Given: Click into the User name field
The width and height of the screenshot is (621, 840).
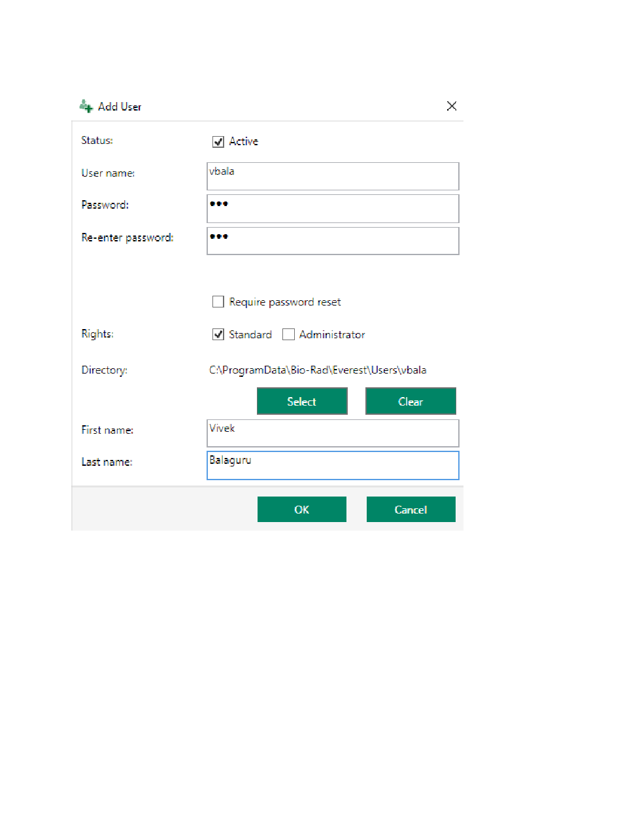Looking at the screenshot, I should pos(333,176).
